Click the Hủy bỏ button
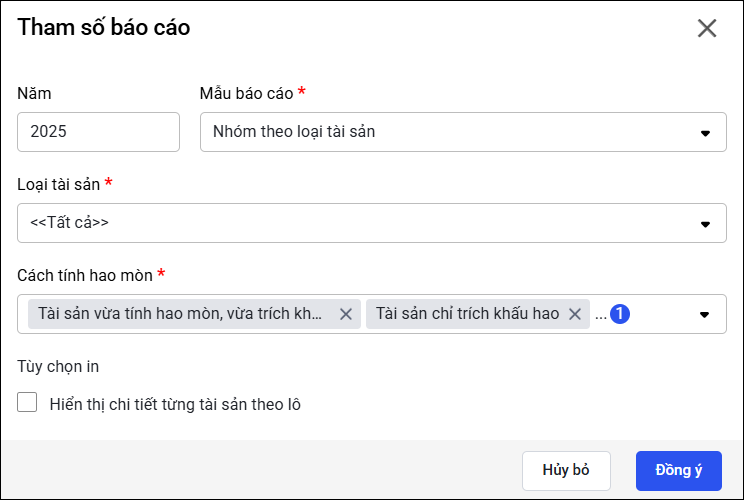744x500 pixels. (566, 470)
